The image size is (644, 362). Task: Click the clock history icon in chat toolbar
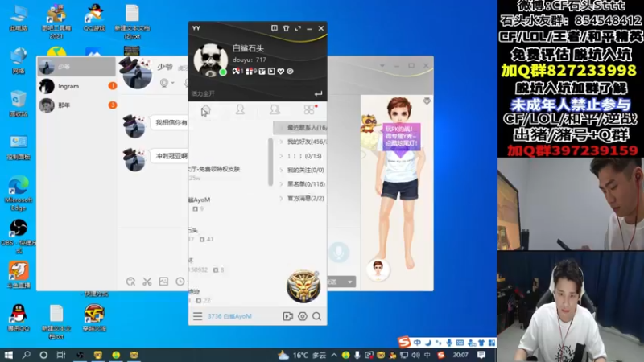coord(180,282)
